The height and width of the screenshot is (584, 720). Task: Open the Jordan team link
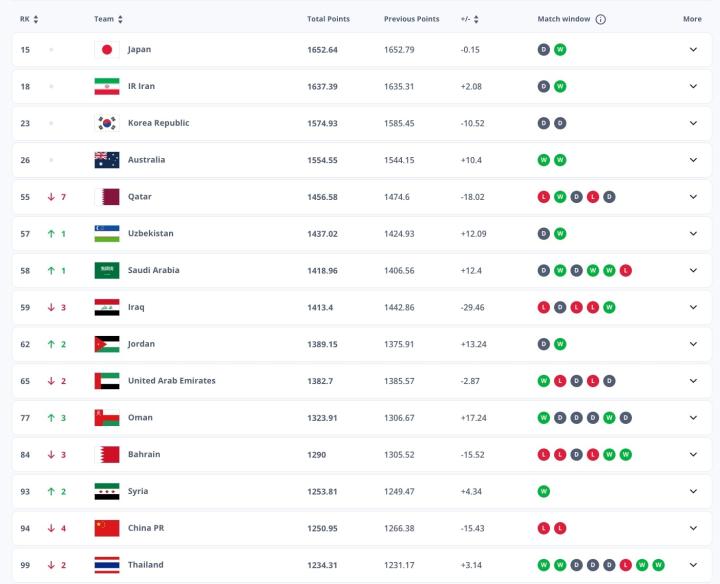coord(141,344)
